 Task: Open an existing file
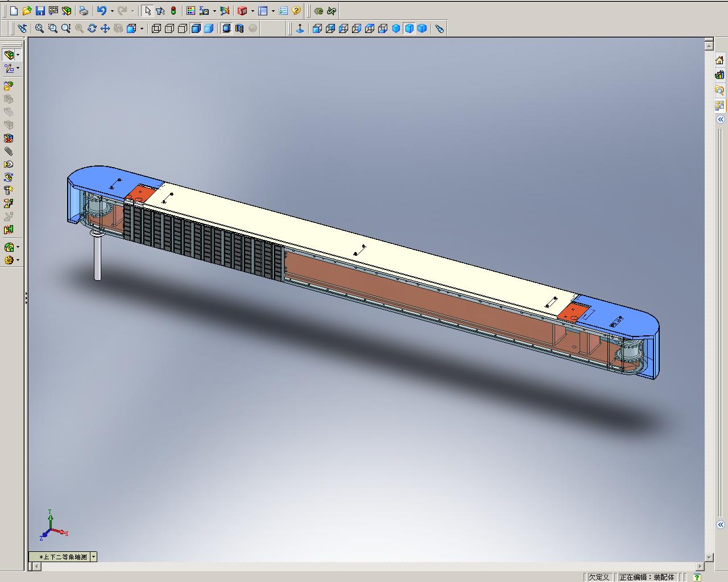pos(27,11)
